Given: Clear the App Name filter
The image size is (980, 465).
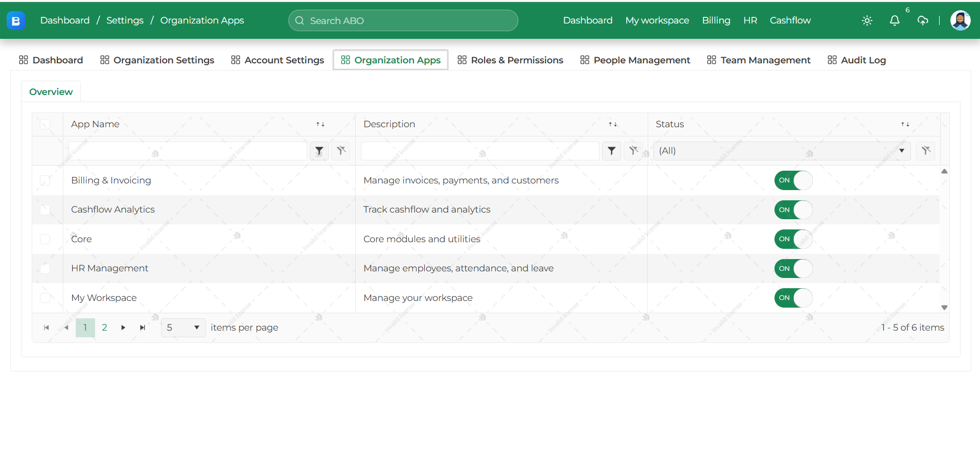Looking at the screenshot, I should pos(341,151).
